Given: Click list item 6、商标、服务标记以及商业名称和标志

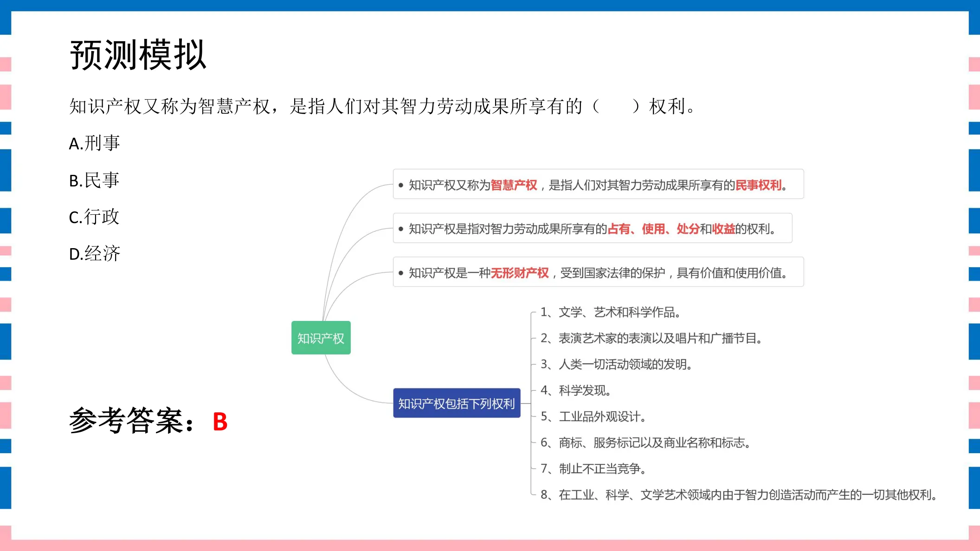Looking at the screenshot, I should click(x=645, y=442).
